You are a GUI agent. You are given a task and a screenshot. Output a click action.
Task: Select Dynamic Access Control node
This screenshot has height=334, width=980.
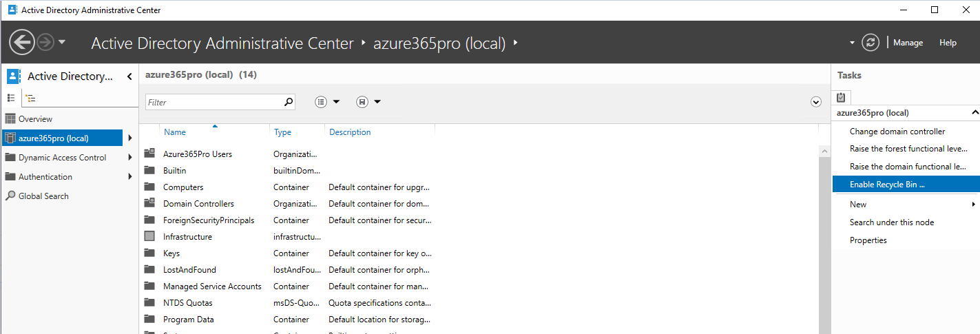[62, 158]
